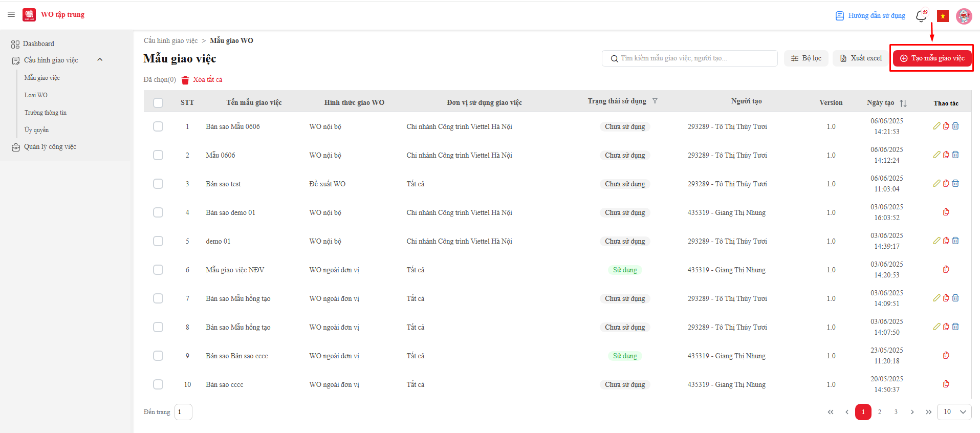Copy the Bản sao test row
980x433 pixels.
click(946, 183)
